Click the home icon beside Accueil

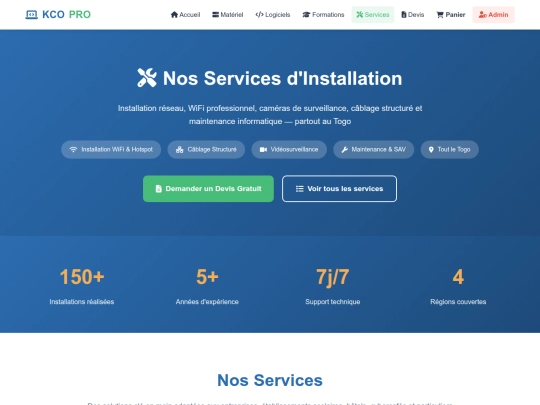coord(174,14)
